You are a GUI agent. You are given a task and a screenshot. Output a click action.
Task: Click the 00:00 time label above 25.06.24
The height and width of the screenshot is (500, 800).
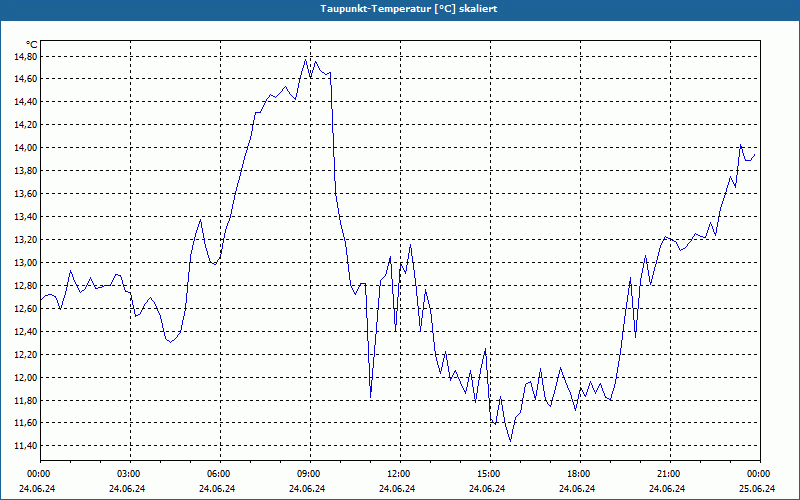[x=758, y=474]
